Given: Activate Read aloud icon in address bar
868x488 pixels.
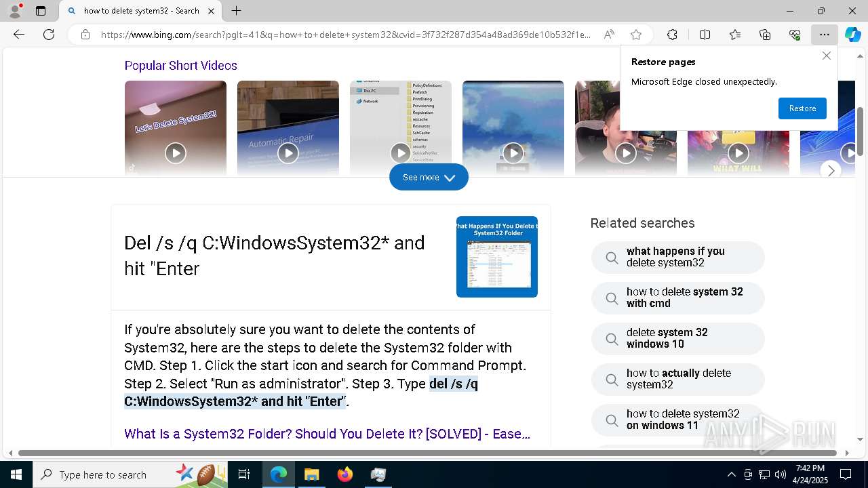Looking at the screenshot, I should point(609,35).
